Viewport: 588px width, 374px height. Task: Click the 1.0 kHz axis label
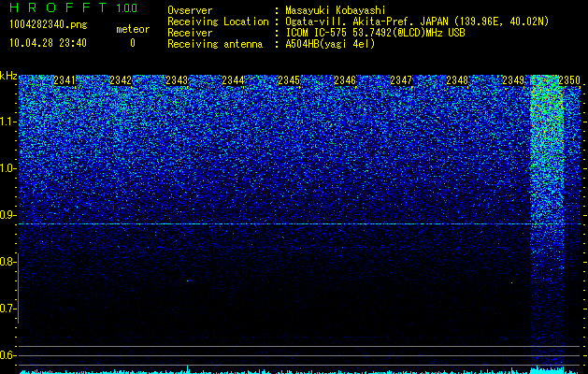(7, 168)
